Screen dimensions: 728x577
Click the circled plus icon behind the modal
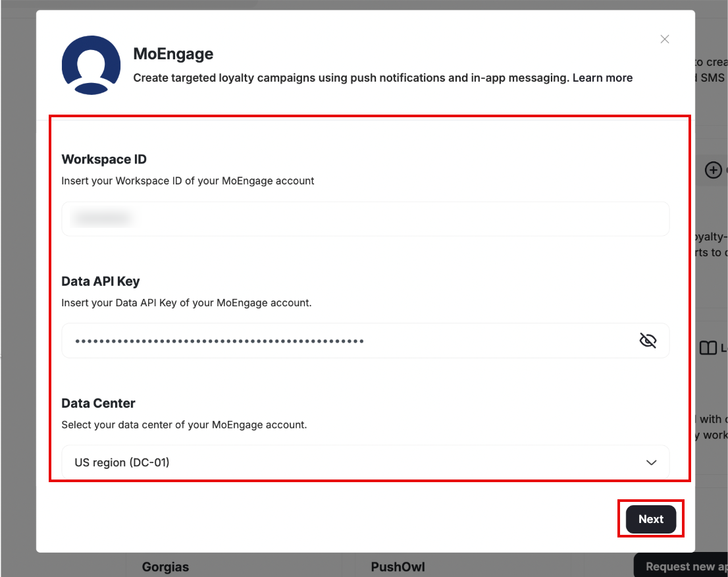click(713, 170)
